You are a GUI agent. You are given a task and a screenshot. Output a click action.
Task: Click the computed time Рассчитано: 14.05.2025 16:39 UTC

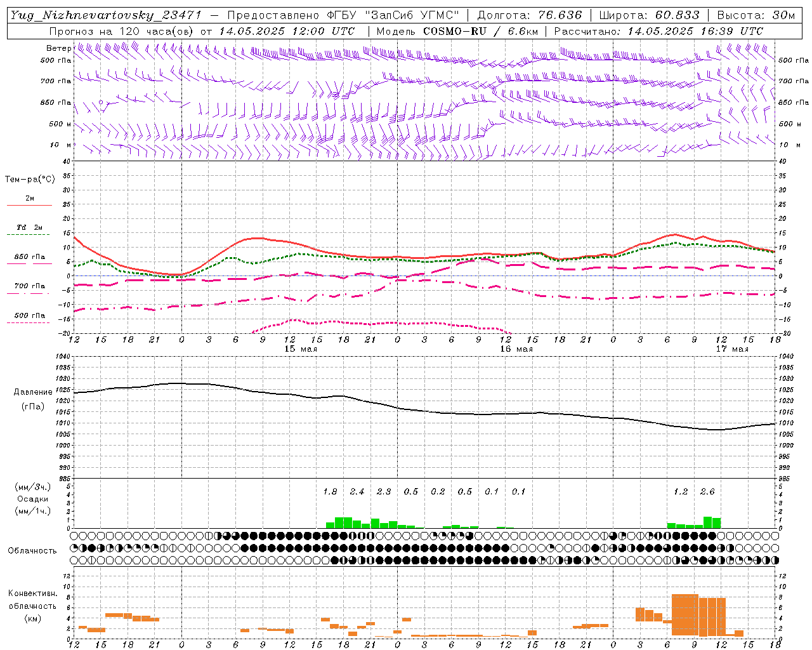[658, 31]
